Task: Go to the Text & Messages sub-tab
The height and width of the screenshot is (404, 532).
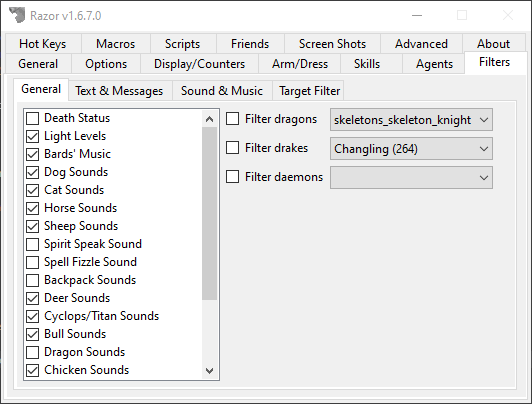Action: tap(119, 91)
